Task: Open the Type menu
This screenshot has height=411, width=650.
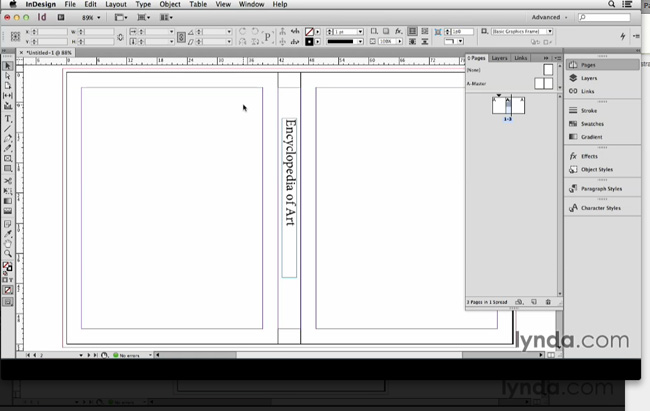Action: [x=143, y=4]
